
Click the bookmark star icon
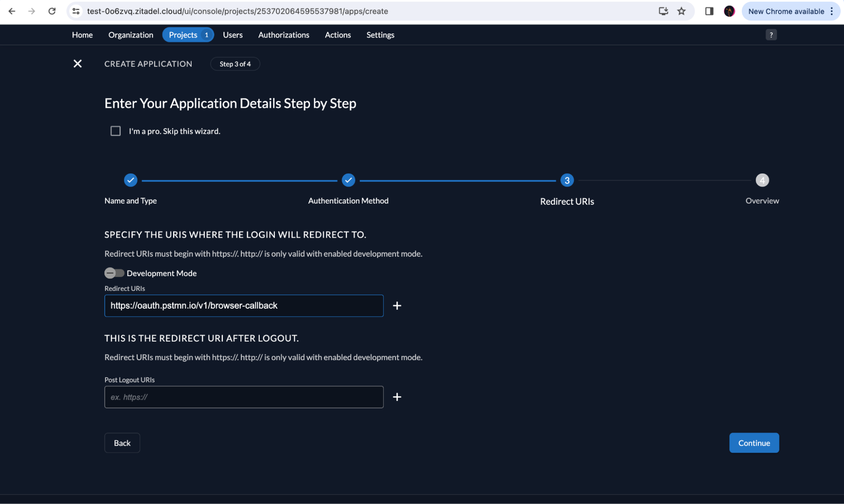point(681,11)
